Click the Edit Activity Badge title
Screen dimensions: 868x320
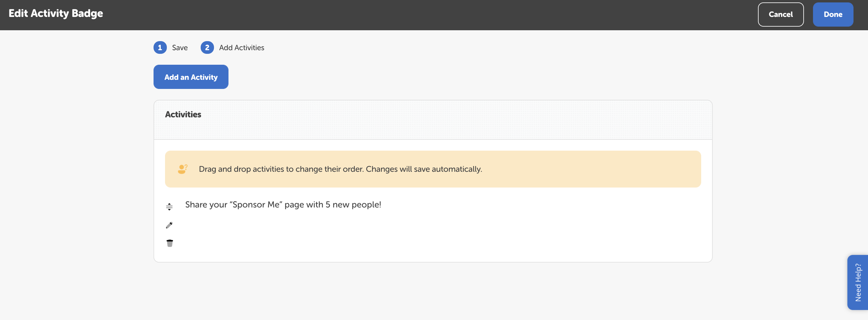[x=56, y=13]
